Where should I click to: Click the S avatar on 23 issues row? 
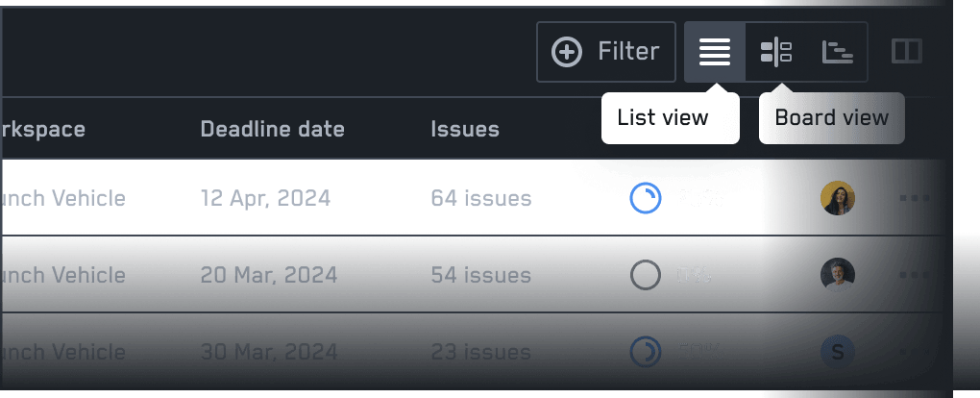pos(838,352)
